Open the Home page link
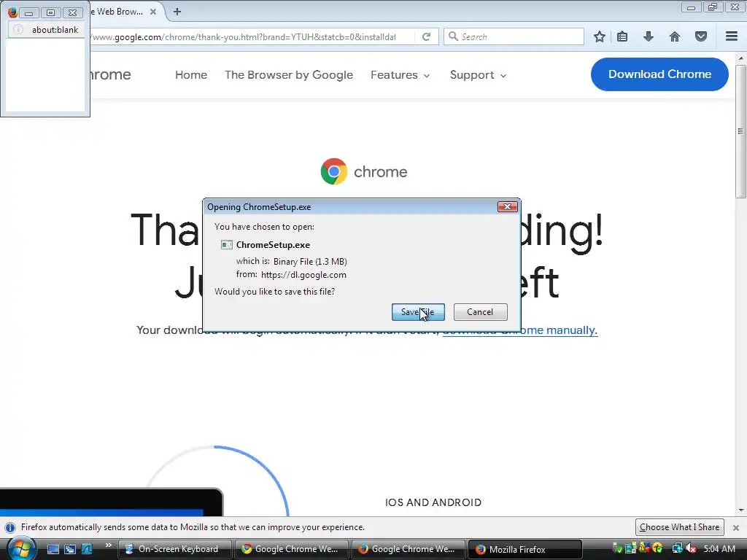Image resolution: width=747 pixels, height=560 pixels. [191, 75]
